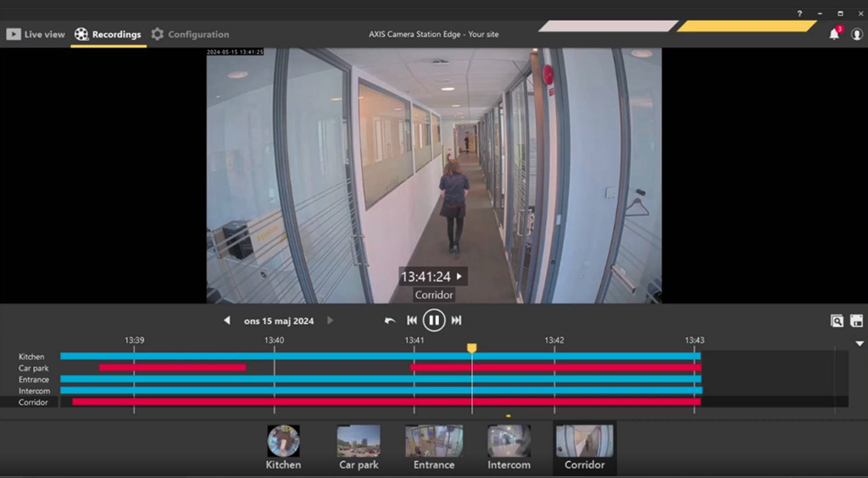This screenshot has width=868, height=478.
Task: Expand playback speed arrow beside 13:41:24
Action: click(x=459, y=276)
